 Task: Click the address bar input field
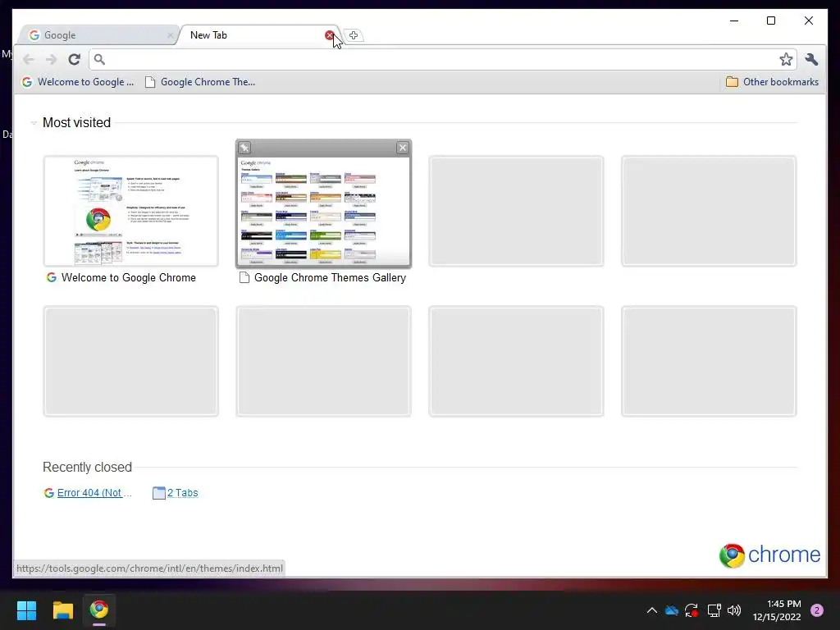(x=442, y=59)
